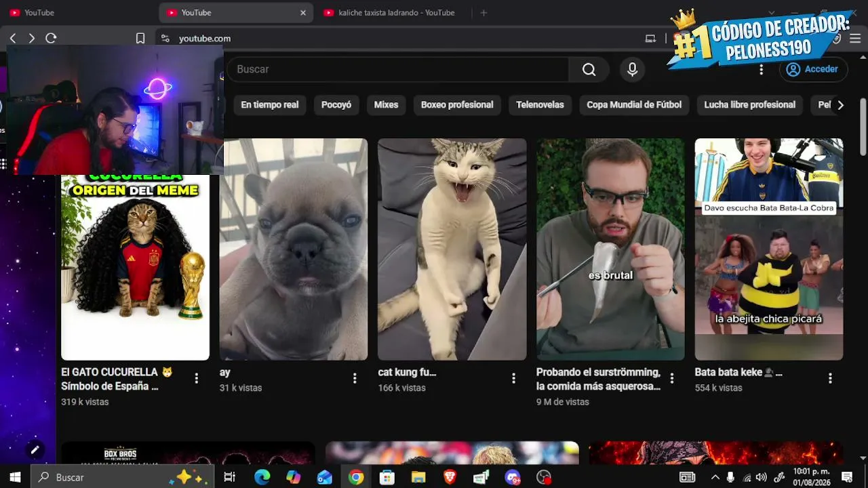Viewport: 868px width, 488px height.
Task: Run the search with the magnifier button
Action: pyautogui.click(x=589, y=69)
